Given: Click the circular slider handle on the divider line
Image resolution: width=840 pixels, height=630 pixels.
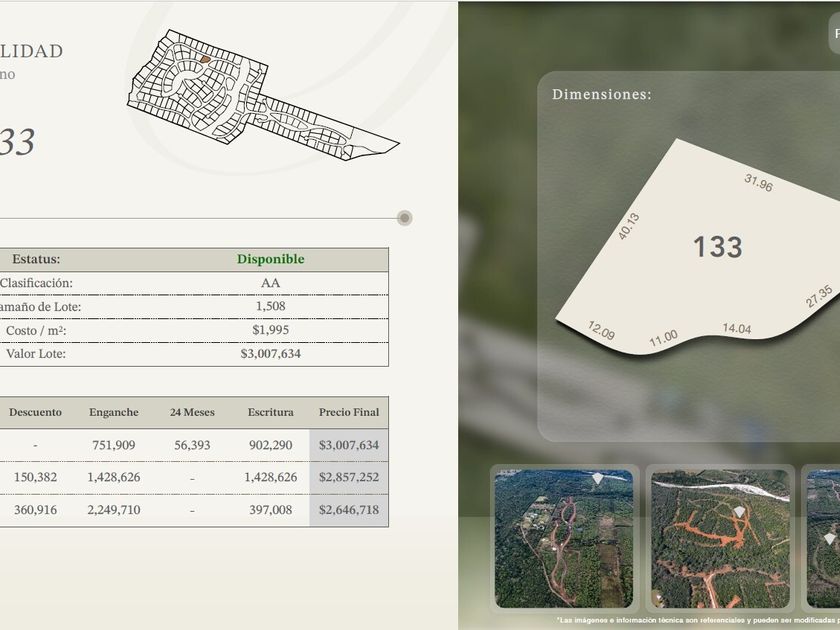Looking at the screenshot, I should [404, 218].
